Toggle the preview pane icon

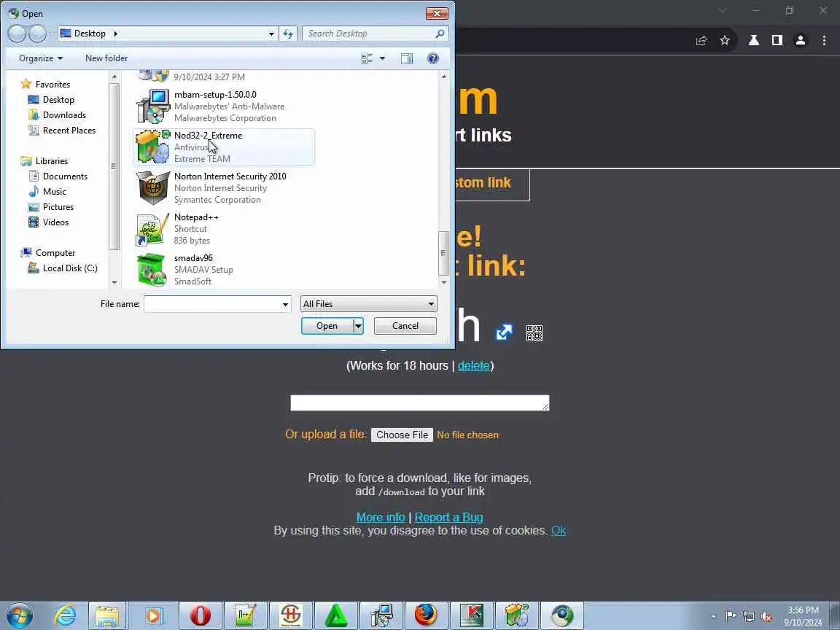pyautogui.click(x=407, y=58)
